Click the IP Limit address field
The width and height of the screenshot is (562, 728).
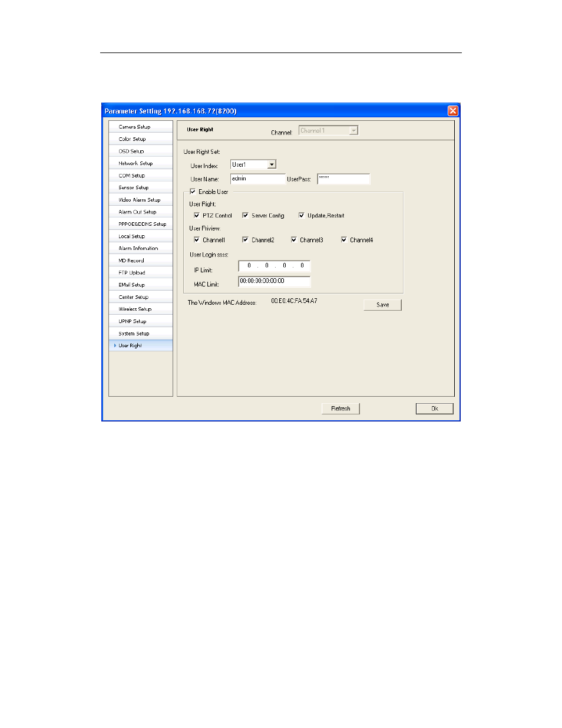pyautogui.click(x=275, y=266)
